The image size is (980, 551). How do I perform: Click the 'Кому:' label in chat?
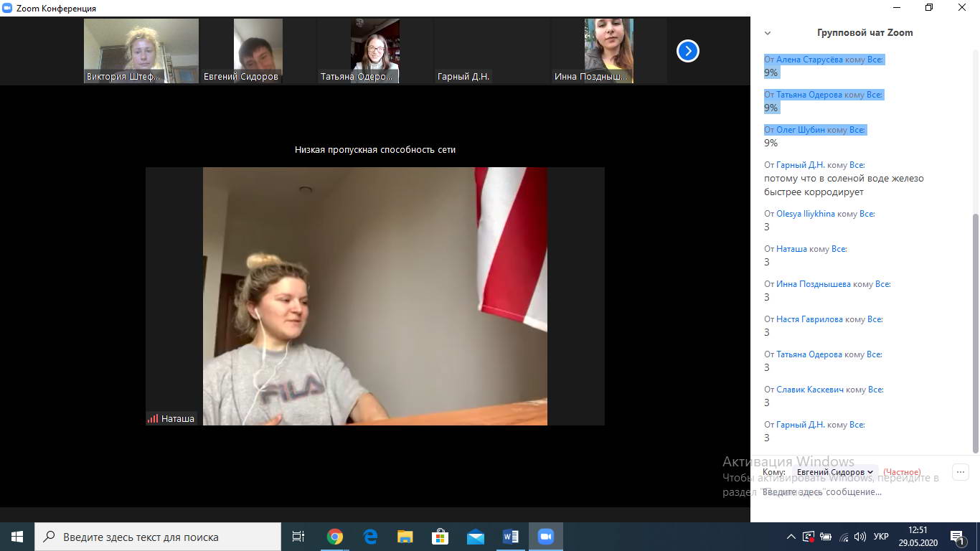tap(774, 472)
